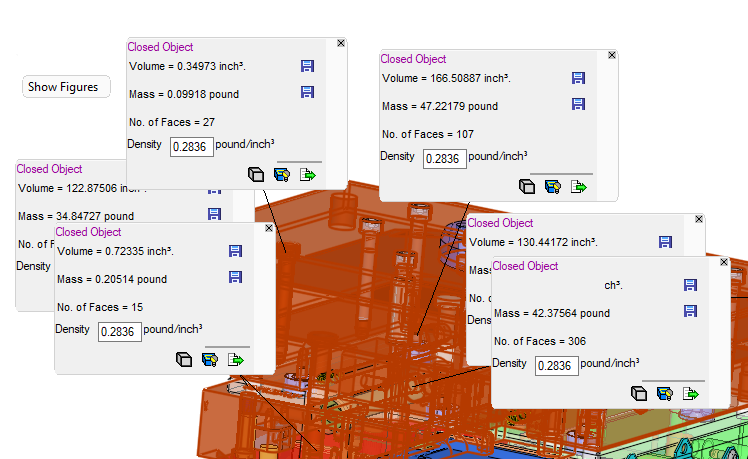Save the 0.20514 pound mass value
Image resolution: width=748 pixels, height=459 pixels.
(x=236, y=278)
